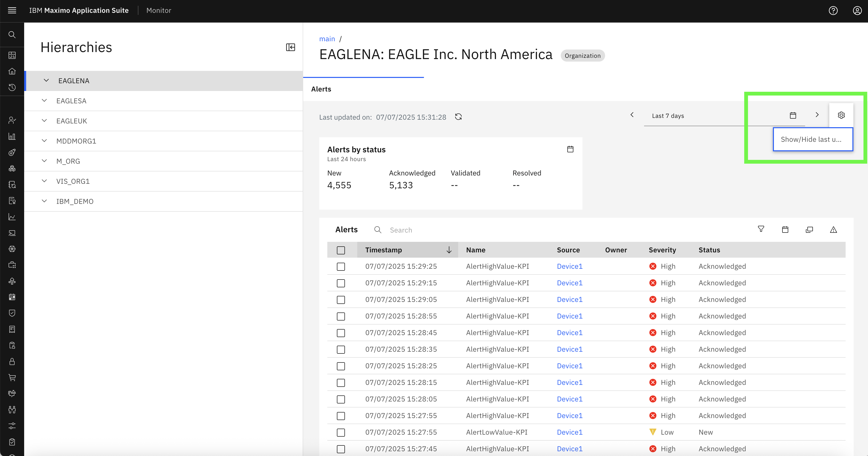Open the date range calendar picker
The image size is (868, 456).
(x=793, y=116)
